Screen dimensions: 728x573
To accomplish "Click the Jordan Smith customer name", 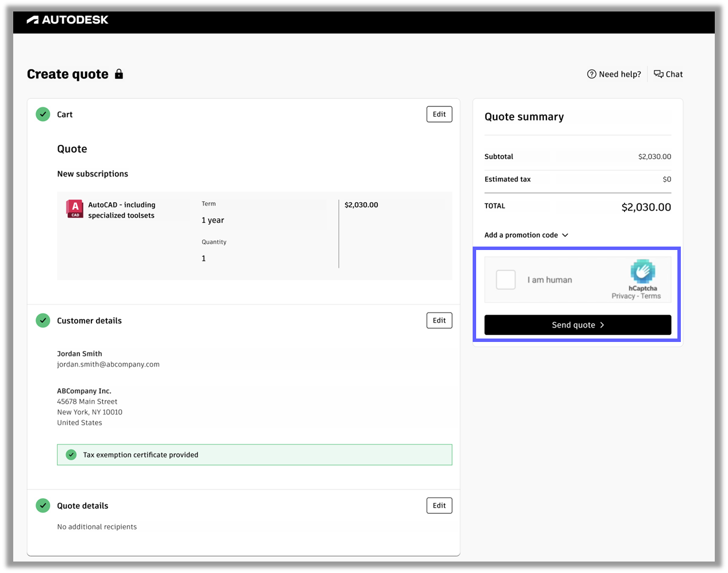I will (79, 353).
